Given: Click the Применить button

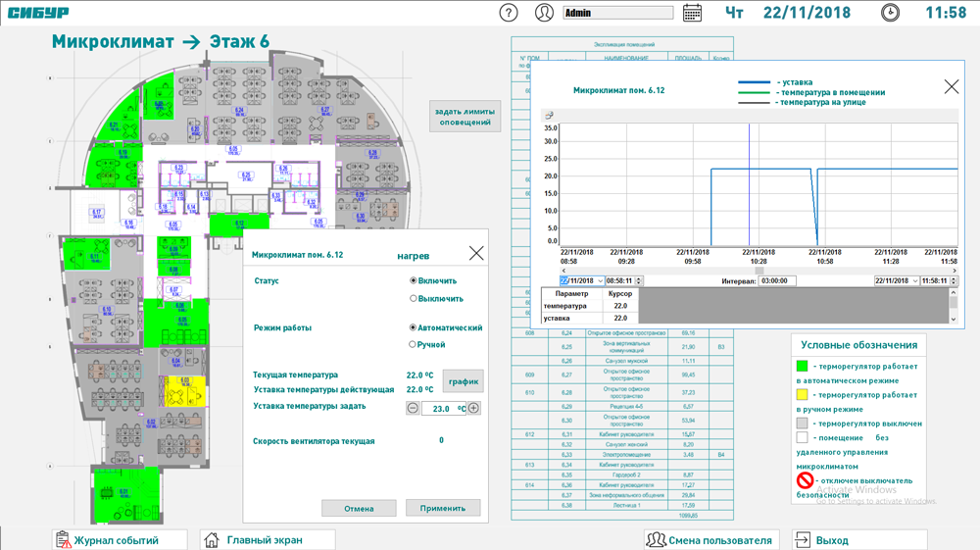Looking at the screenshot, I should [443, 508].
